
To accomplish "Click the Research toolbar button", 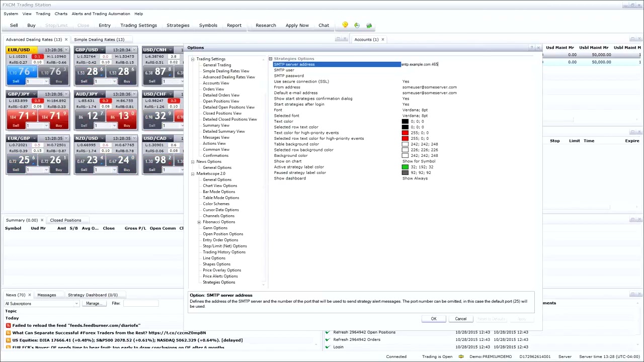I will click(266, 25).
